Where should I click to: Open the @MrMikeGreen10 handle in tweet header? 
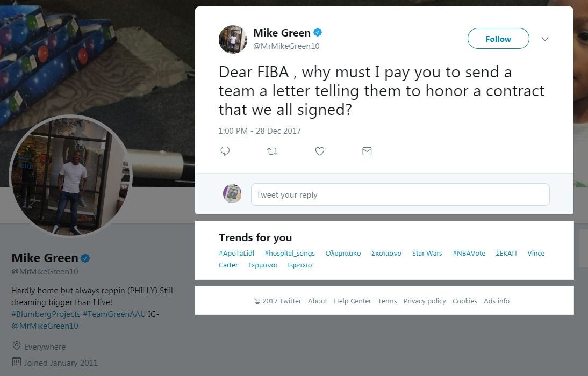tap(286, 46)
